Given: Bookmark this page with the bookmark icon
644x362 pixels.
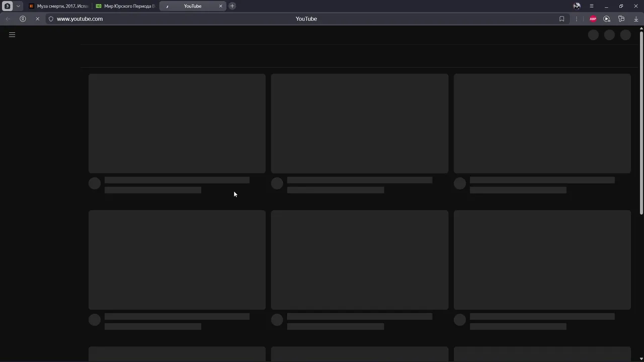Looking at the screenshot, I should [x=561, y=19].
